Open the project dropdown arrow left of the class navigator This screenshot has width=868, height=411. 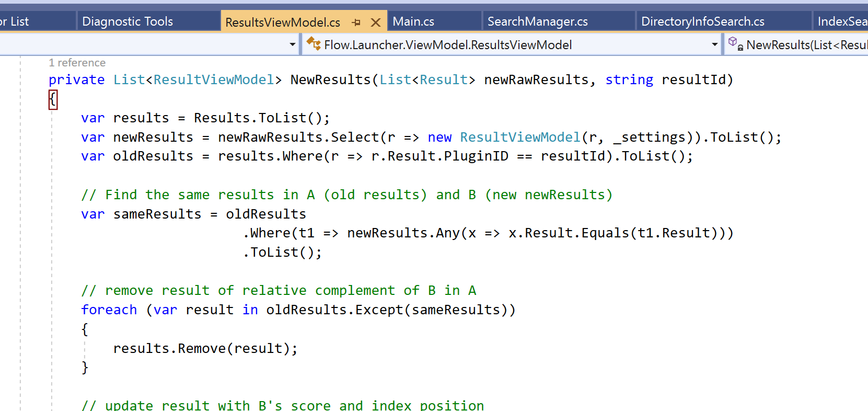coord(293,45)
